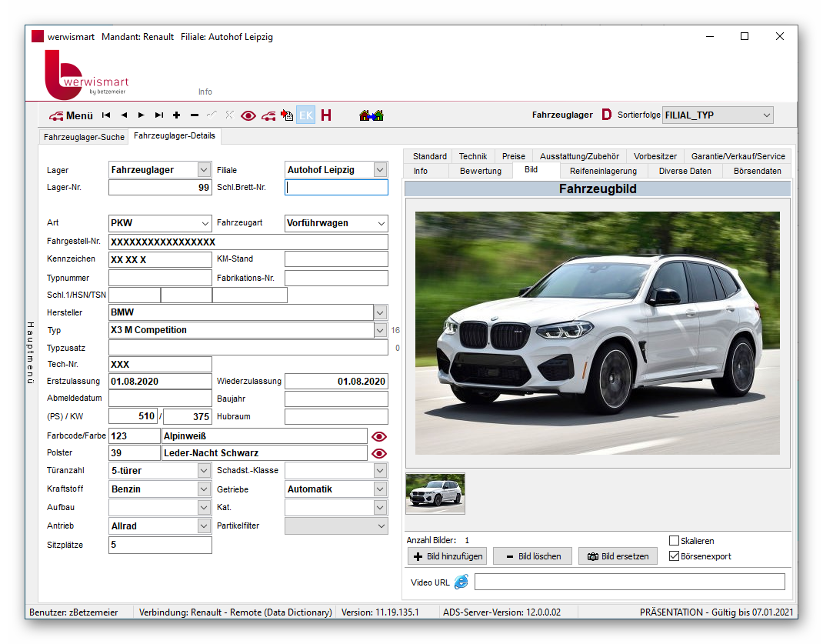Select the BMW X3 thumbnail image
This screenshot has height=644, width=823.
435,494
